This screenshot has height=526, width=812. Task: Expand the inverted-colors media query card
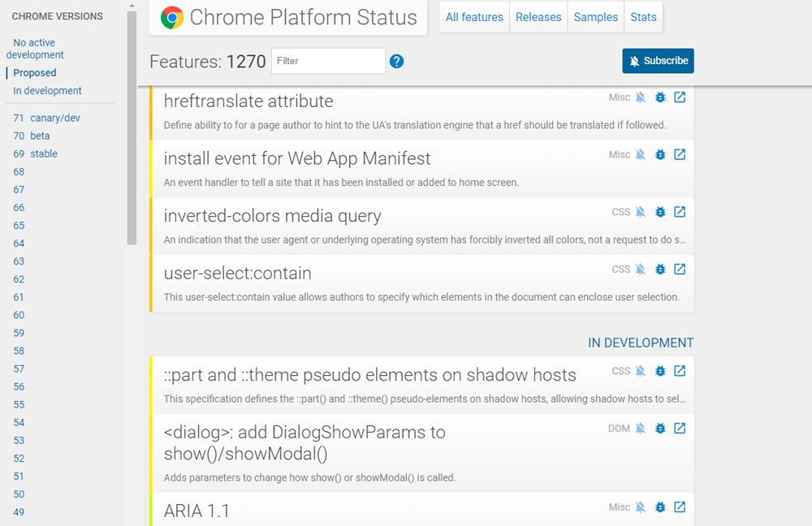[421, 226]
